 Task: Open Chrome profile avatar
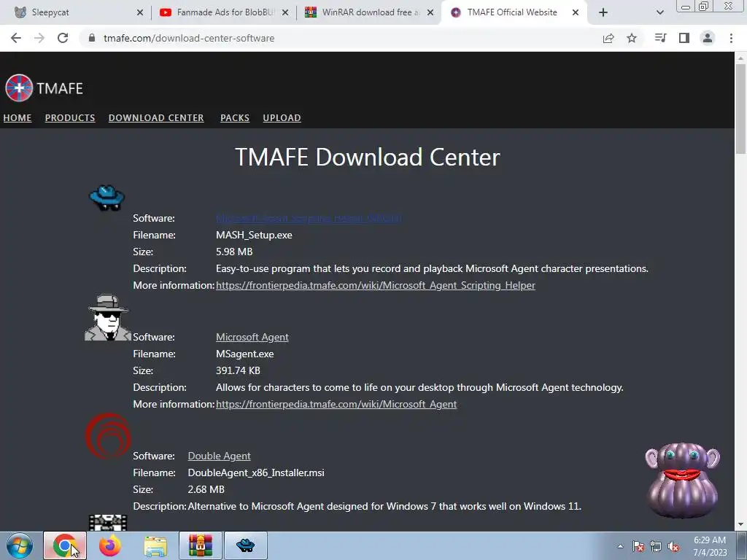point(708,38)
